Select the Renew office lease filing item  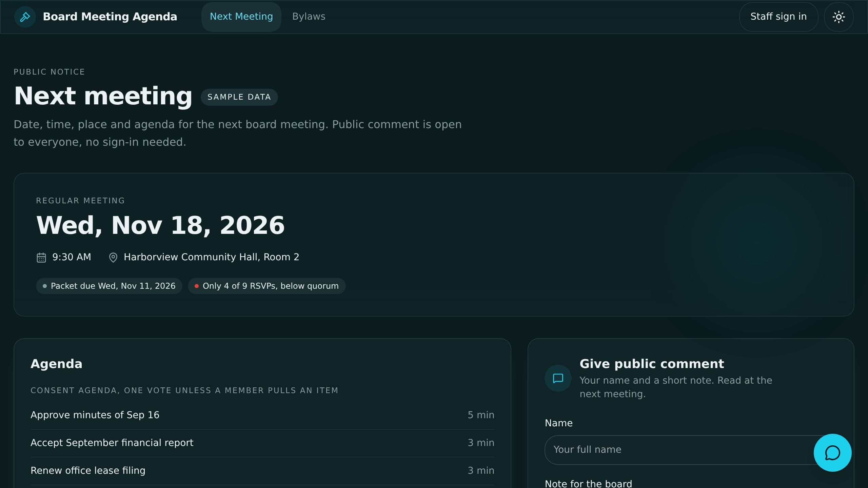click(x=262, y=471)
